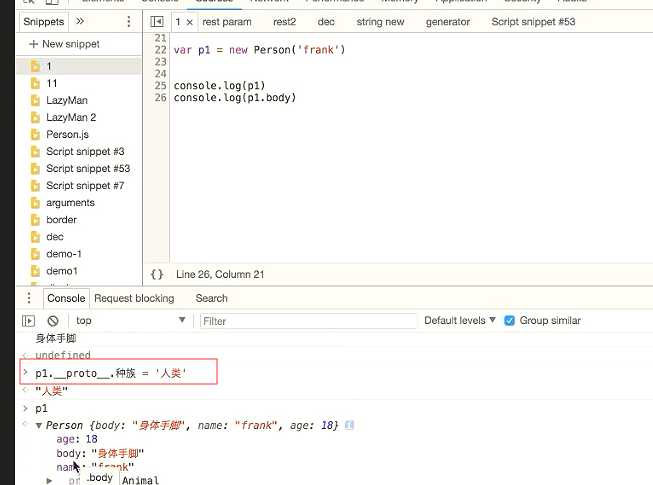Click the console output "人类"

pyautogui.click(x=52, y=390)
